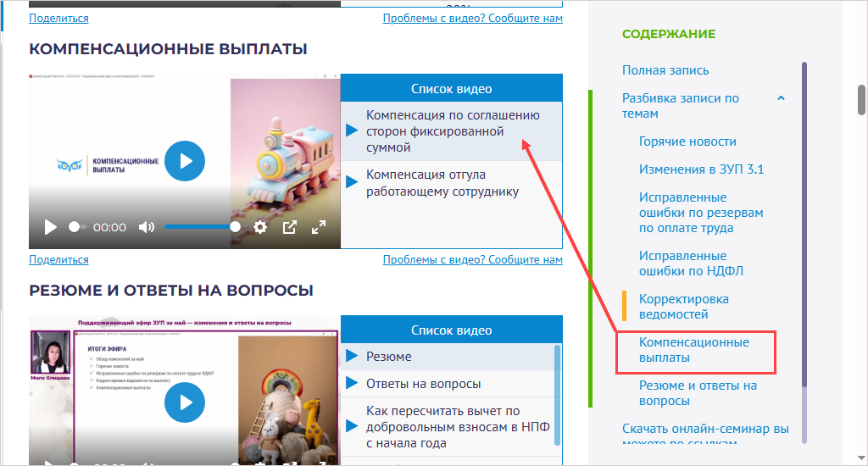Click the Резюме video slide thumbnail
This screenshot has height=466, width=868.
coord(184,391)
